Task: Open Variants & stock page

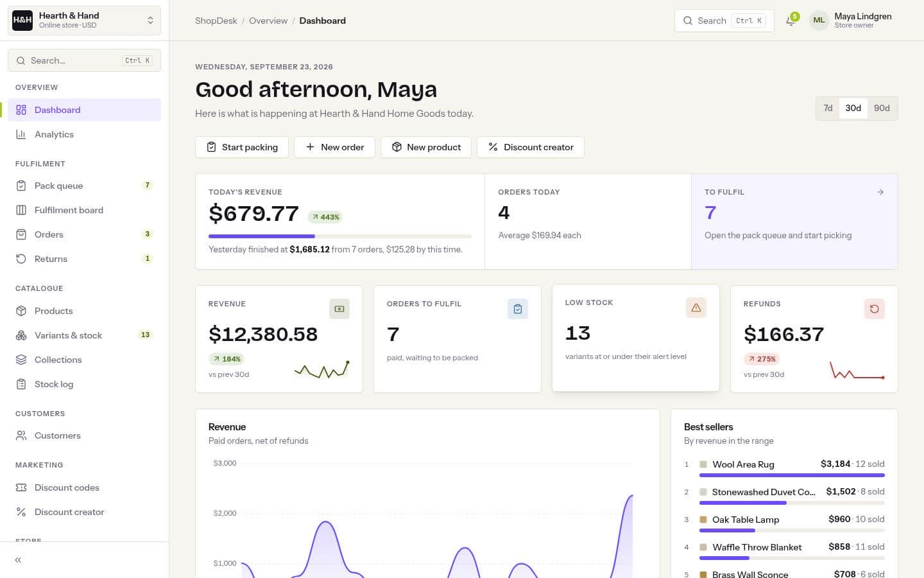Action: pos(84,335)
